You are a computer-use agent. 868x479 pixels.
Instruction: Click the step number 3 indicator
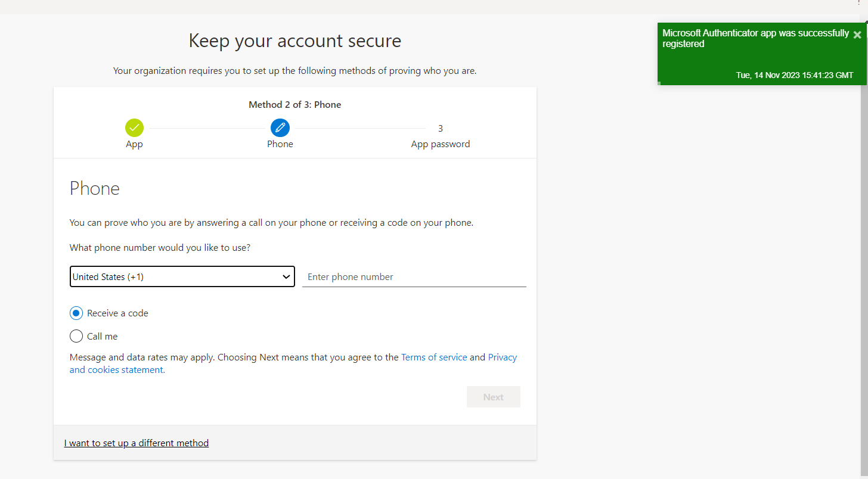tap(440, 128)
